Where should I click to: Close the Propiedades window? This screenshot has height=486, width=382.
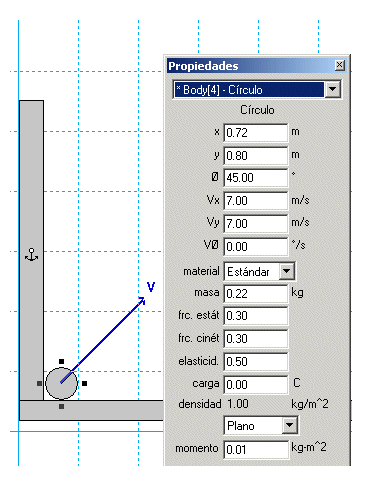coord(339,65)
